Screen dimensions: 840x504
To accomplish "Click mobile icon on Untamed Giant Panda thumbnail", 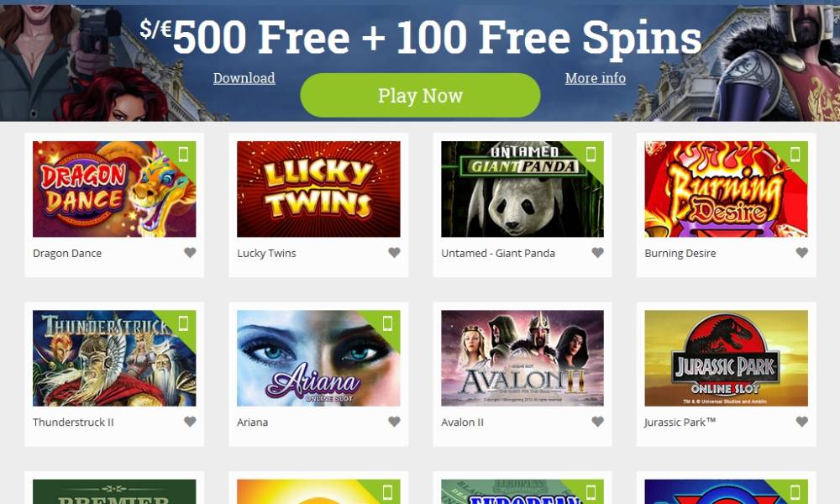I will pos(591,155).
